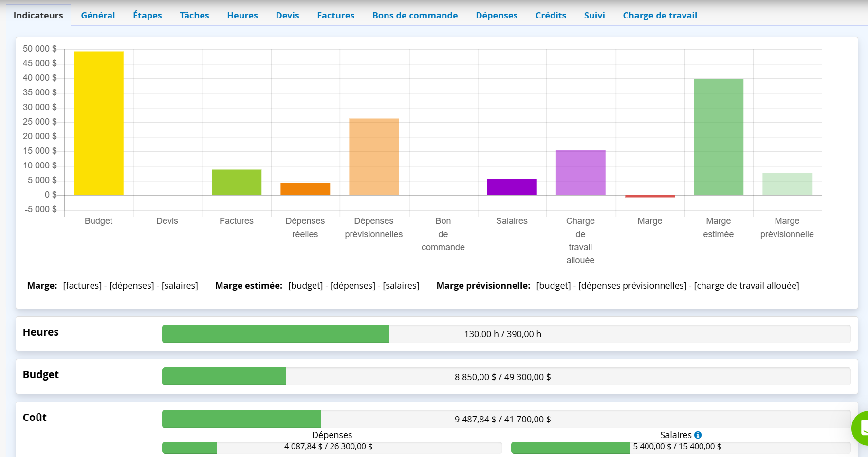The width and height of the screenshot is (868, 457).
Task: Click the Salaires cost progress bar
Action: 681,447
